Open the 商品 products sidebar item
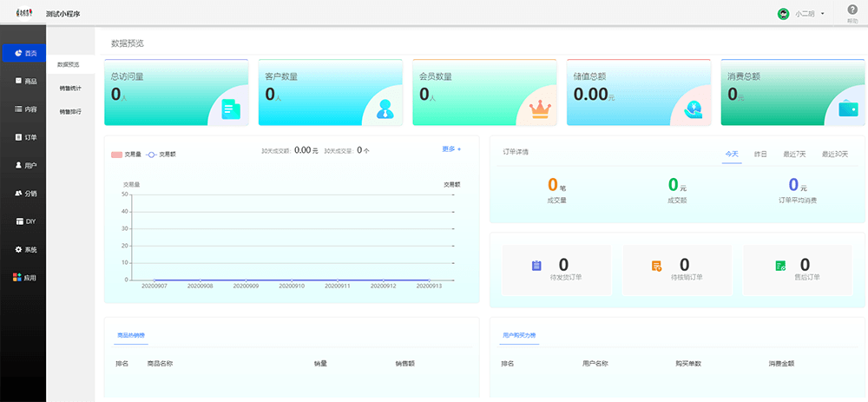The image size is (868, 402). [25, 81]
